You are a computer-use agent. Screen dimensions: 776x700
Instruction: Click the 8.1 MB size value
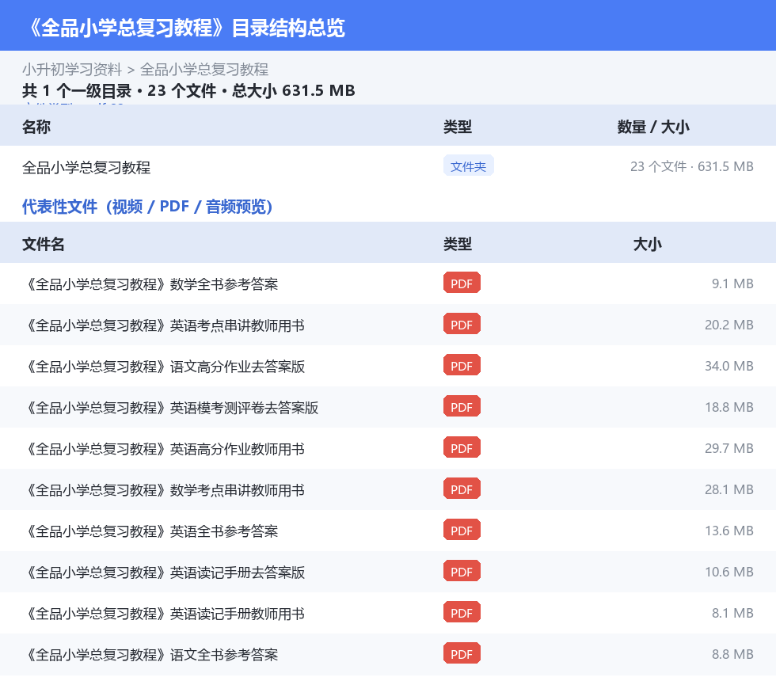pyautogui.click(x=732, y=613)
